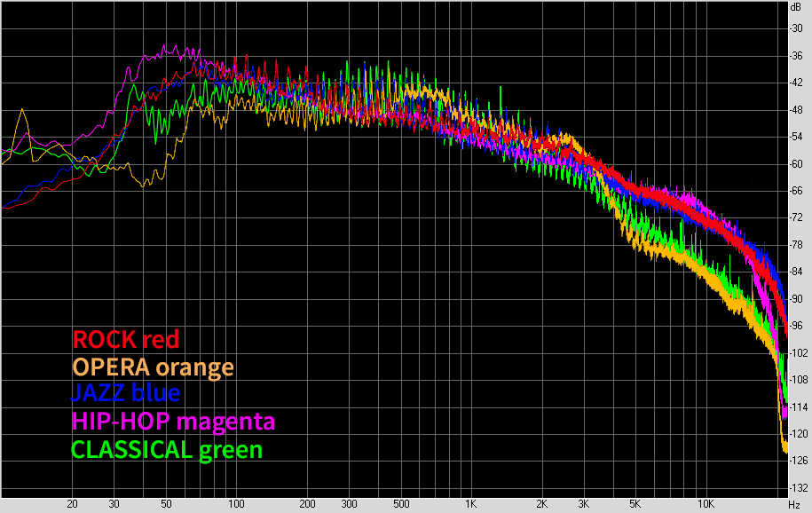Click the -36 dB axis value
This screenshot has height=513, width=812.
point(796,56)
